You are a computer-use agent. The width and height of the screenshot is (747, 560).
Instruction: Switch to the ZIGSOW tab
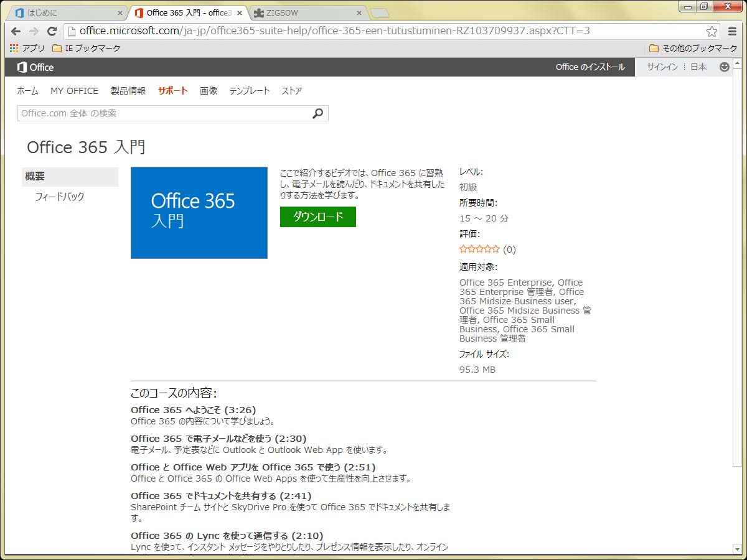point(309,13)
